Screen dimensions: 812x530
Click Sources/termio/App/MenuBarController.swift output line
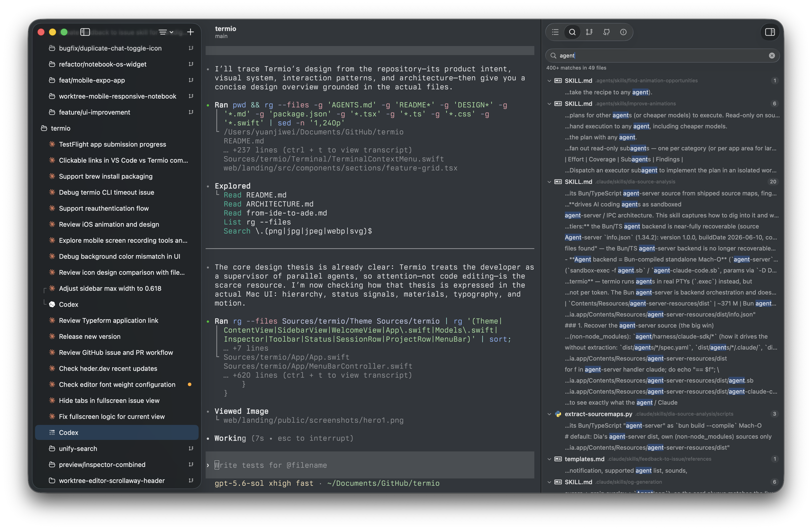click(318, 366)
